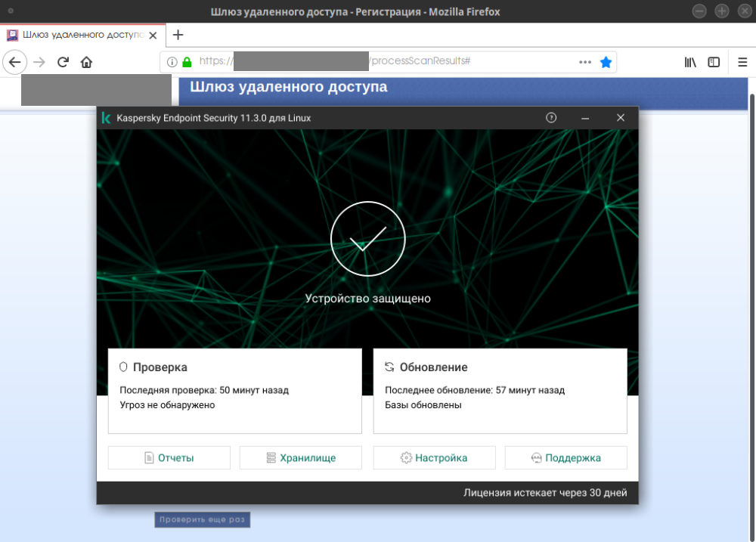Viewport: 756px width, 542px height.
Task: Click the green padlock site security icon
Action: [187, 62]
